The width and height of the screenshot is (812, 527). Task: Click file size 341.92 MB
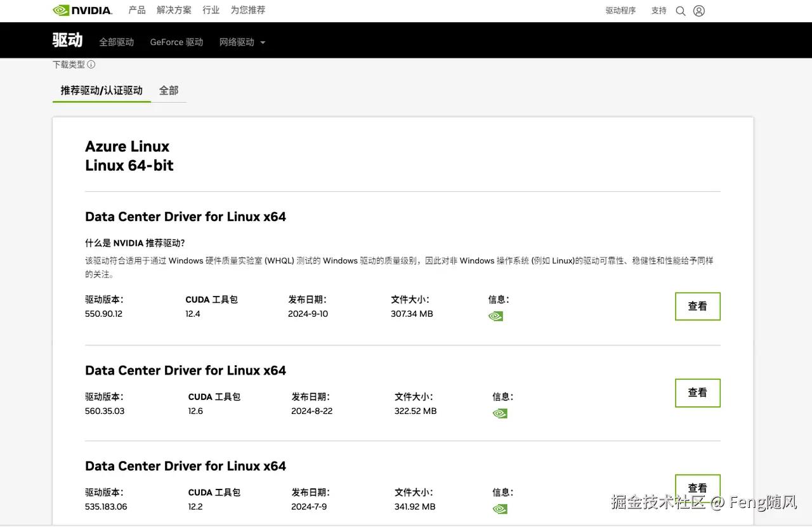coord(415,507)
